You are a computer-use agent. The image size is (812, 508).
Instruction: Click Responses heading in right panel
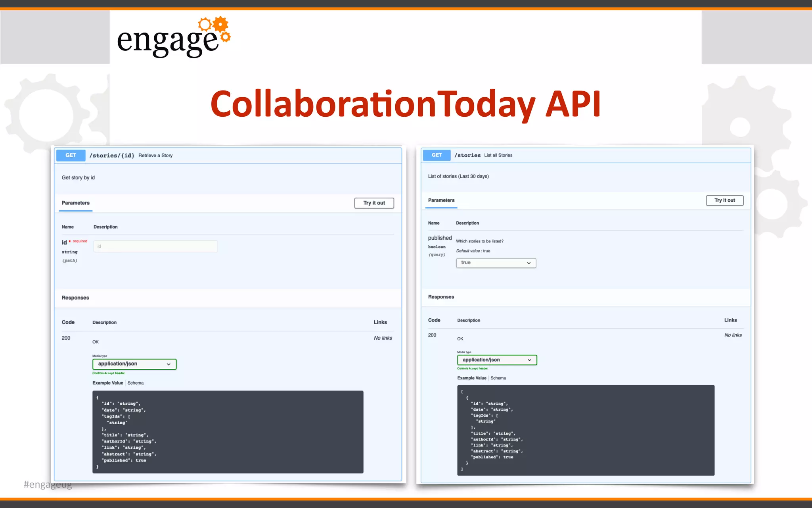(x=441, y=297)
